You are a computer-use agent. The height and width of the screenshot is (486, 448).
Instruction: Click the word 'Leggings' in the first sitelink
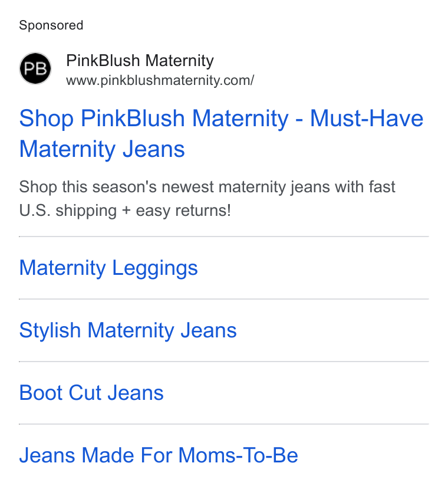click(x=155, y=268)
